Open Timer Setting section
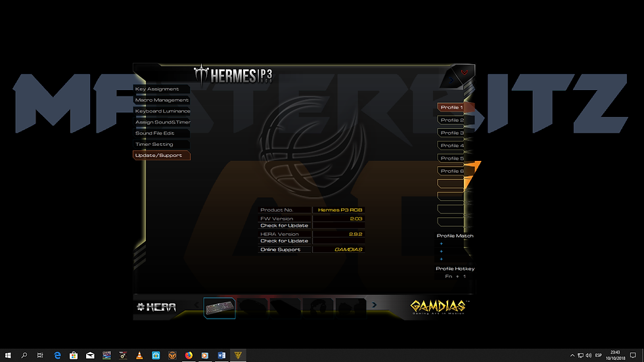The height and width of the screenshot is (362, 644). [161, 145]
